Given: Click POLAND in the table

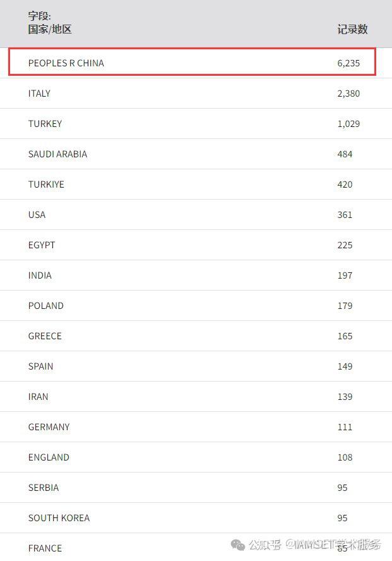Looking at the screenshot, I should point(45,306).
